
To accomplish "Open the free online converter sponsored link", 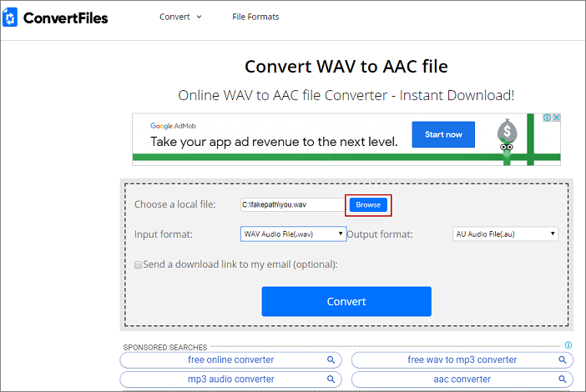I will click(x=230, y=360).
